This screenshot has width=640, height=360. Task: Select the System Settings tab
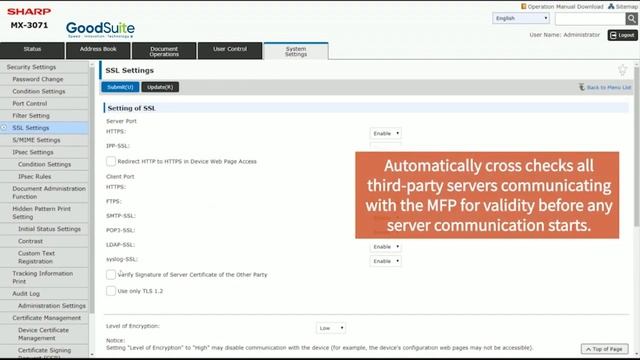[x=296, y=51]
